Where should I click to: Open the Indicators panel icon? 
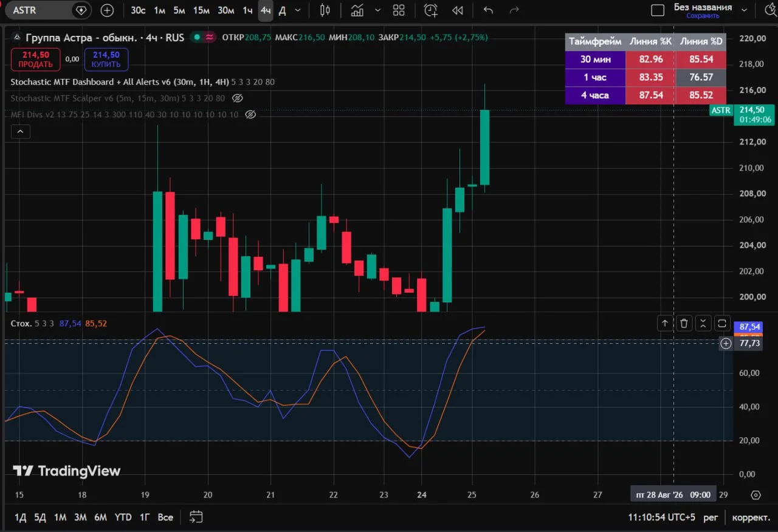pyautogui.click(x=357, y=10)
